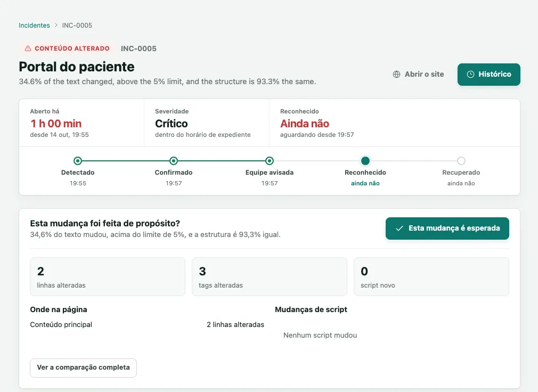Select the Equipe avisada timeline step marker
Viewport: 538px width, 392px height.
click(270, 161)
